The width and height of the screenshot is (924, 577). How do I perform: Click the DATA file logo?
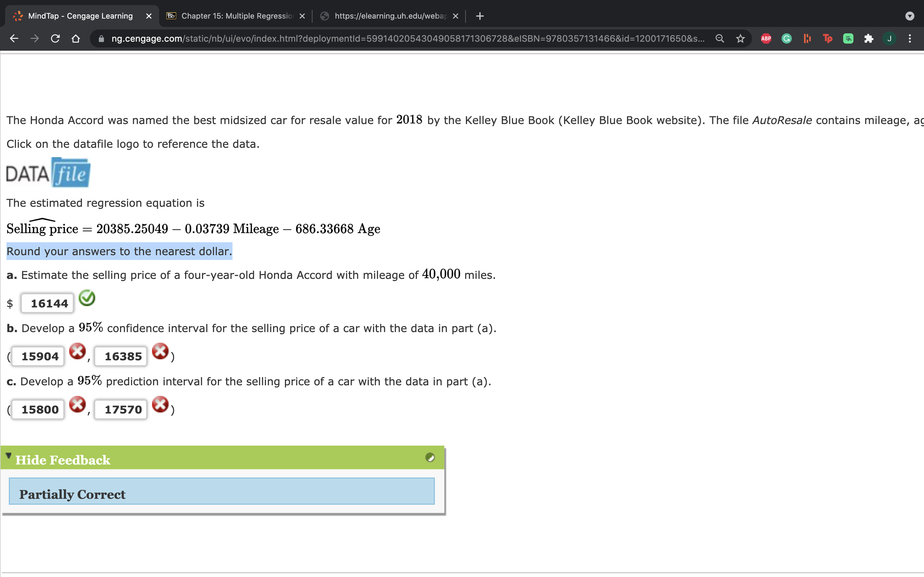[48, 173]
